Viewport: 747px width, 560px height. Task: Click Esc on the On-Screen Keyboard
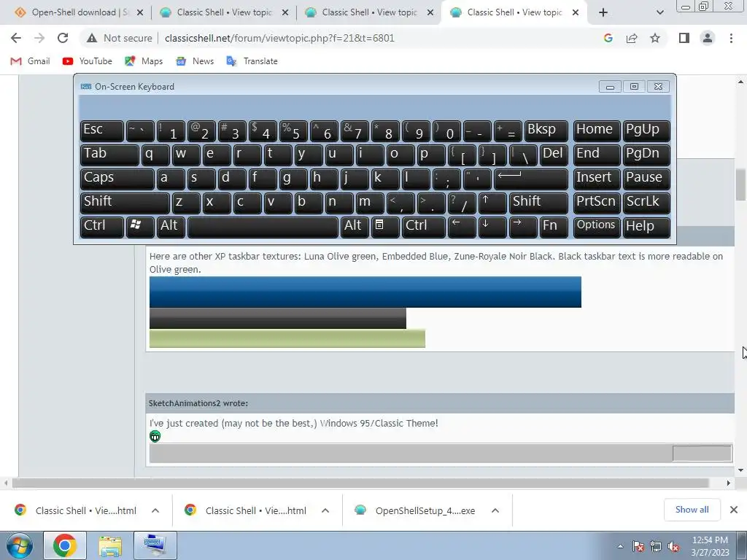[102, 131]
